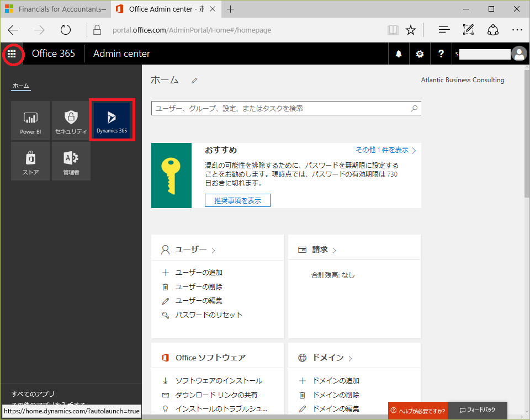Open new browser tab plus

(x=231, y=9)
